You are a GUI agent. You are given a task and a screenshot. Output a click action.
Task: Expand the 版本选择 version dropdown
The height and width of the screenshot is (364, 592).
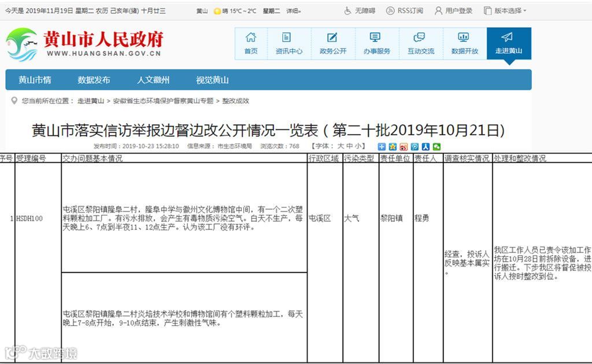[505, 10]
